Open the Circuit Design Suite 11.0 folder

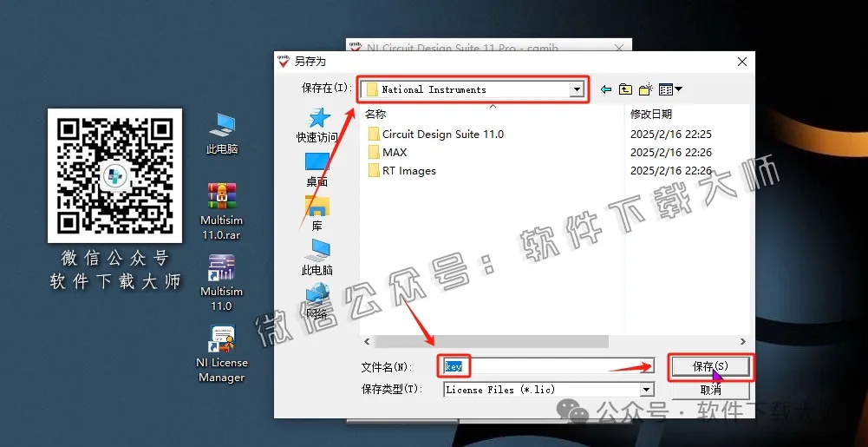[436, 134]
